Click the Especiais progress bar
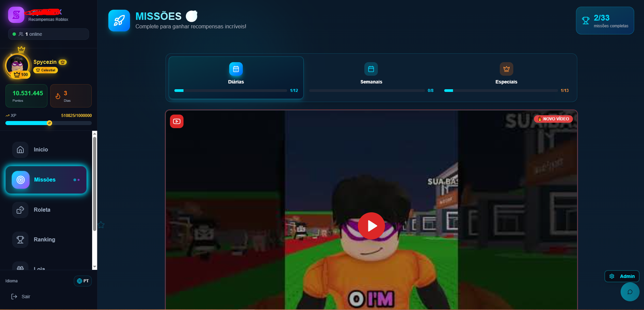Viewport: 644px width, 310px height. tap(501, 90)
